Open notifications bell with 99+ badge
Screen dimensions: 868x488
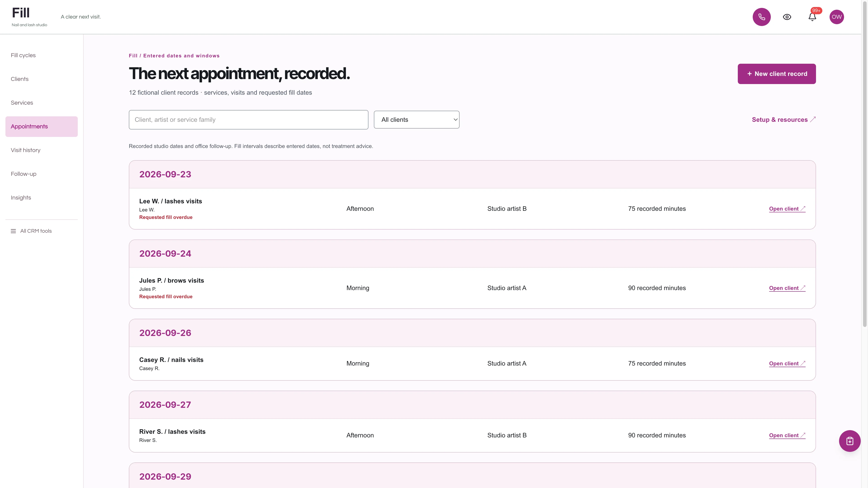tap(812, 17)
